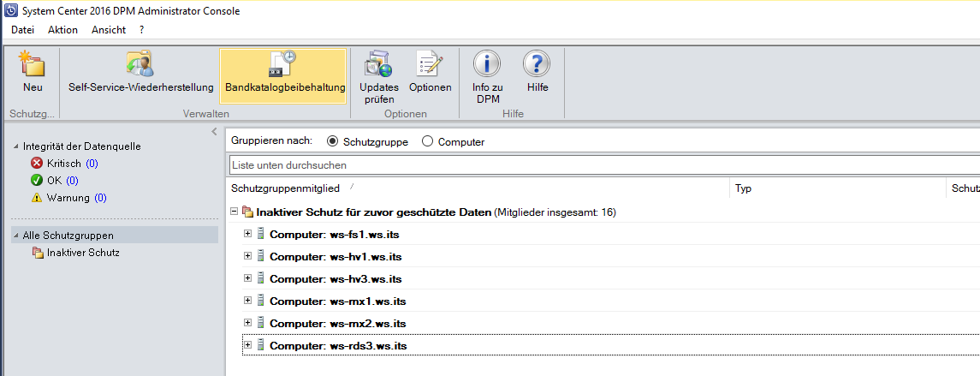Screen dimensions: 980x376
Task: Select row Computer: ws-fs1.ws.its
Action: pos(610,234)
